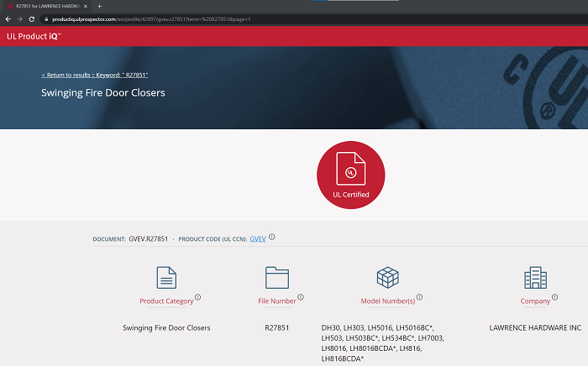Click the File Number folder icon

(276, 278)
